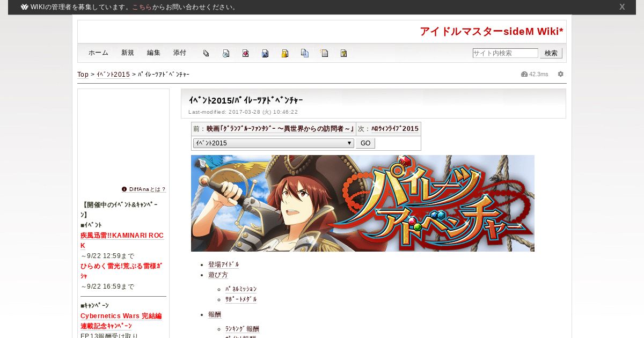The width and height of the screenshot is (644, 338).
Task: Click the yellow question-mark help icon
Action: click(x=344, y=53)
